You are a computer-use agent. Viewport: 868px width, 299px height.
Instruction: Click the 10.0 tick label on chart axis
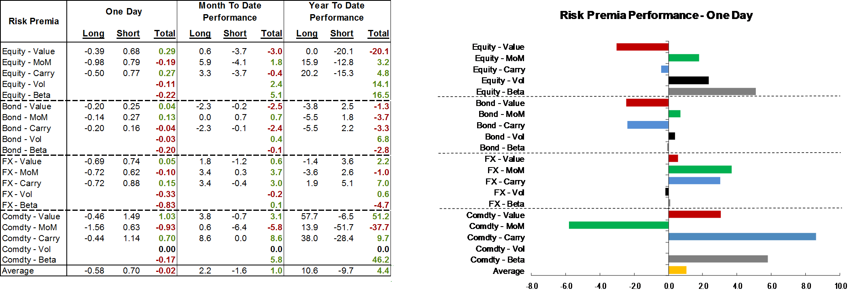pyautogui.click(x=840, y=286)
